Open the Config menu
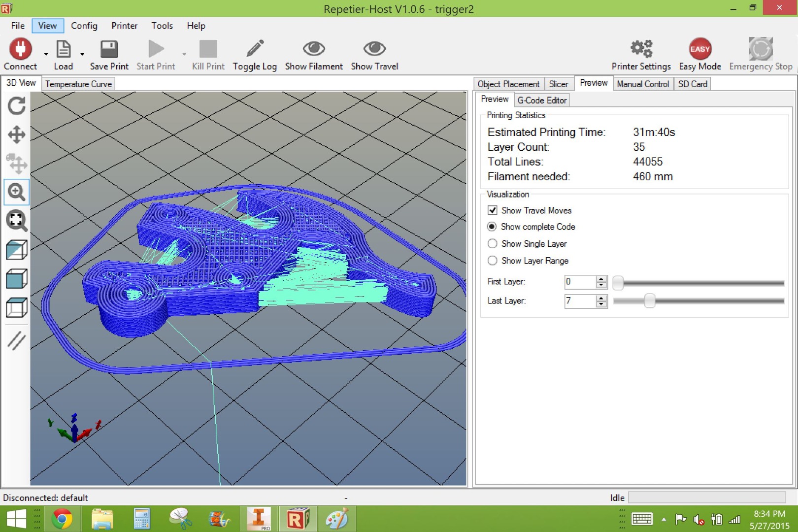This screenshot has height=532, width=798. [84, 26]
